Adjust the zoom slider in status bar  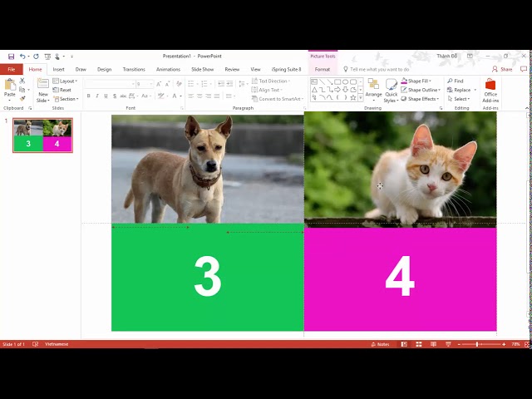point(481,344)
